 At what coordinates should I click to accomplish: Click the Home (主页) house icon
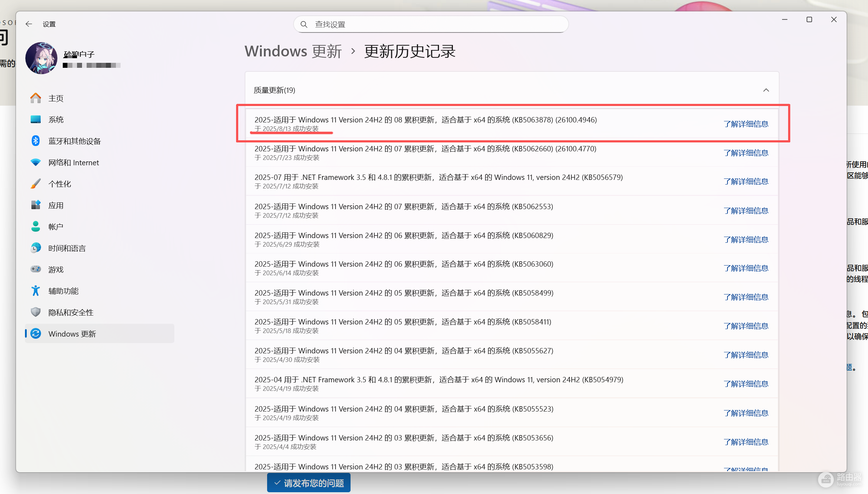tap(36, 98)
